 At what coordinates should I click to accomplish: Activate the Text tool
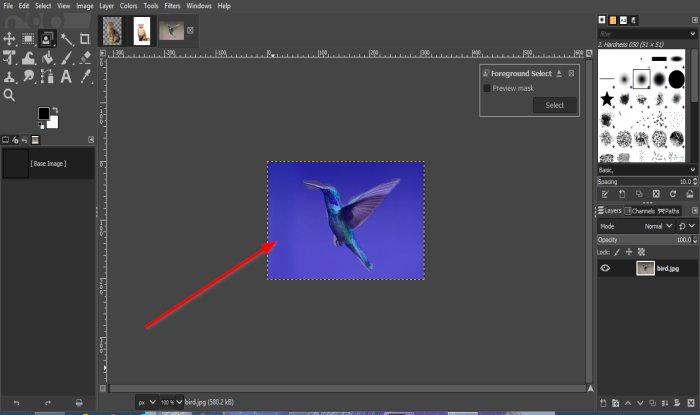(x=66, y=77)
